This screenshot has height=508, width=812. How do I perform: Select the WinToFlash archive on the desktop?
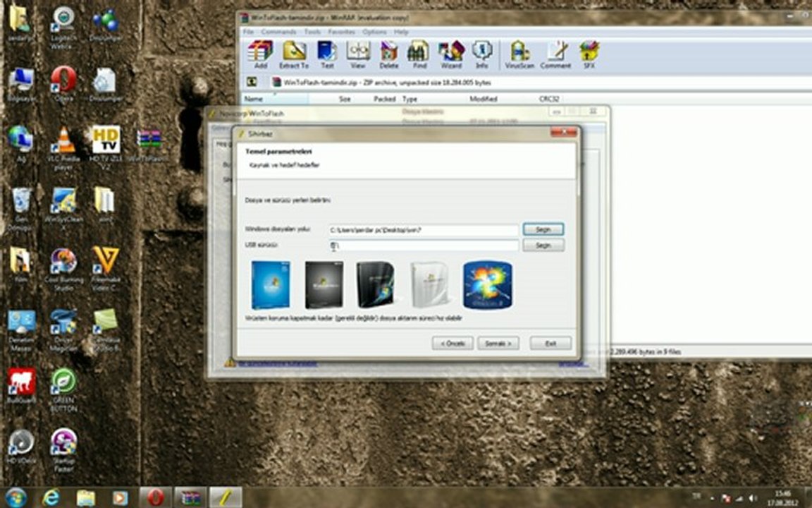click(149, 145)
